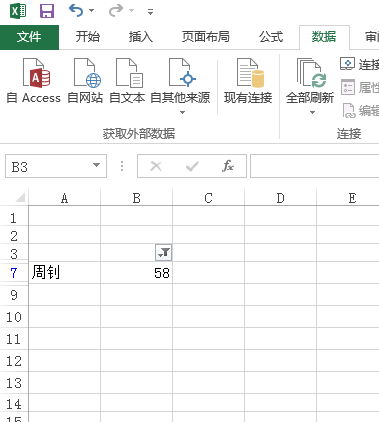
Task: Select column D header
Action: (x=281, y=198)
